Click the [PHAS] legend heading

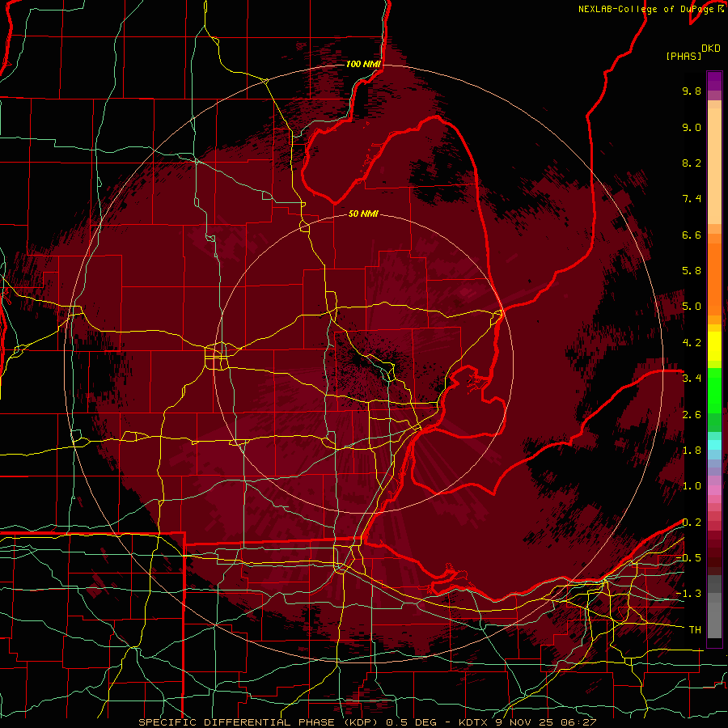tap(684, 57)
